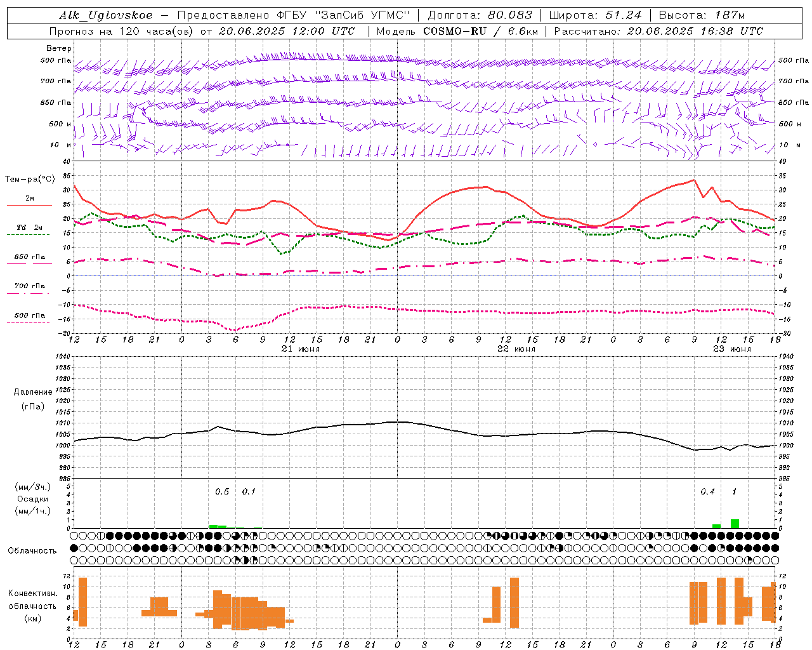The width and height of the screenshot is (812, 650).
Task: Click the dashed line under Td 2м legend
Action: [28, 234]
